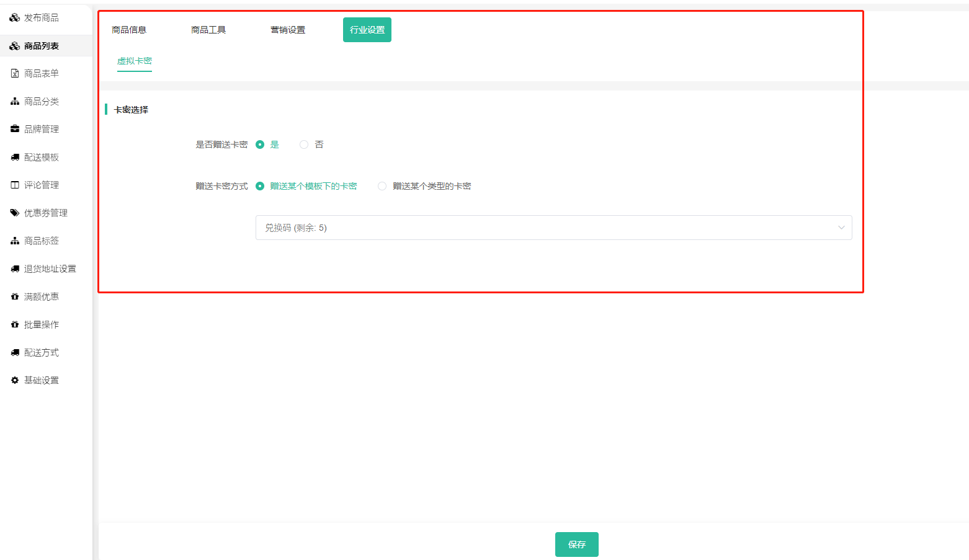
Task: Click the 基础设置 gear icon
Action: pyautogui.click(x=15, y=380)
